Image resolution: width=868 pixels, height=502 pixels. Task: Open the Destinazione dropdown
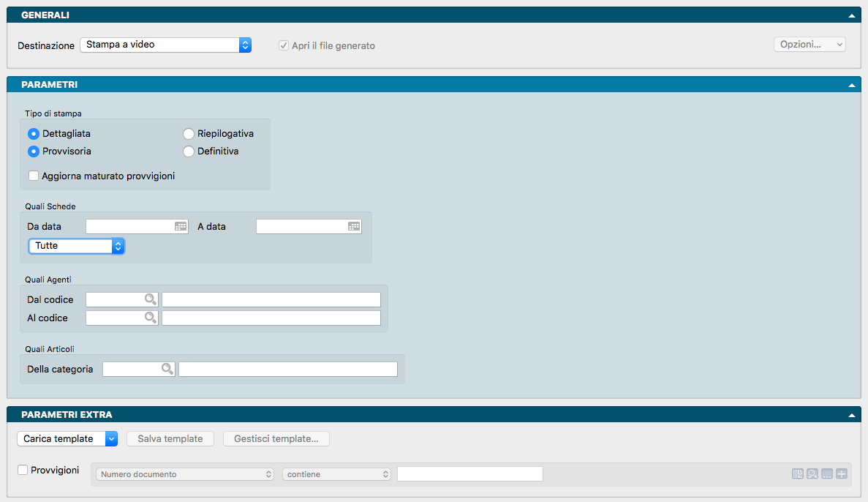[165, 45]
